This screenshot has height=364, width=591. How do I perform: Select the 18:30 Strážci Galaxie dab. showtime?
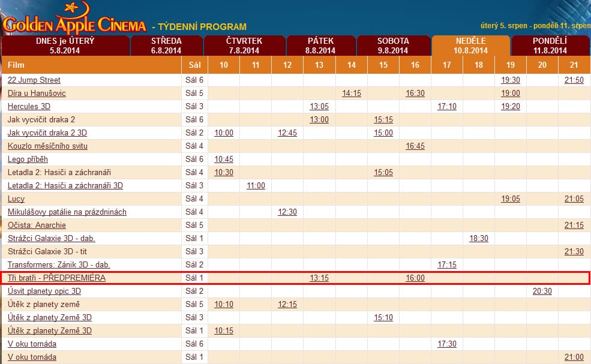[x=479, y=239]
